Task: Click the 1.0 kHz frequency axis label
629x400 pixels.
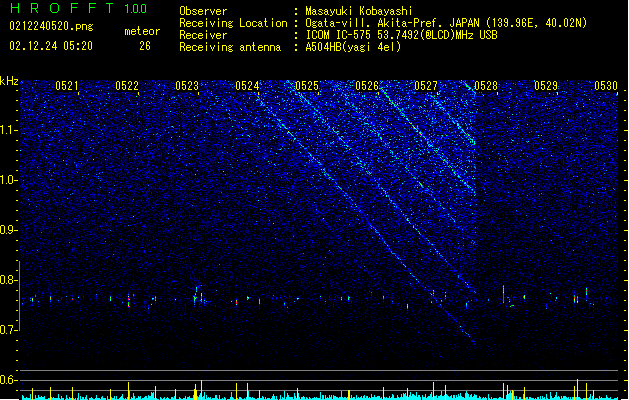Action: (x=9, y=180)
